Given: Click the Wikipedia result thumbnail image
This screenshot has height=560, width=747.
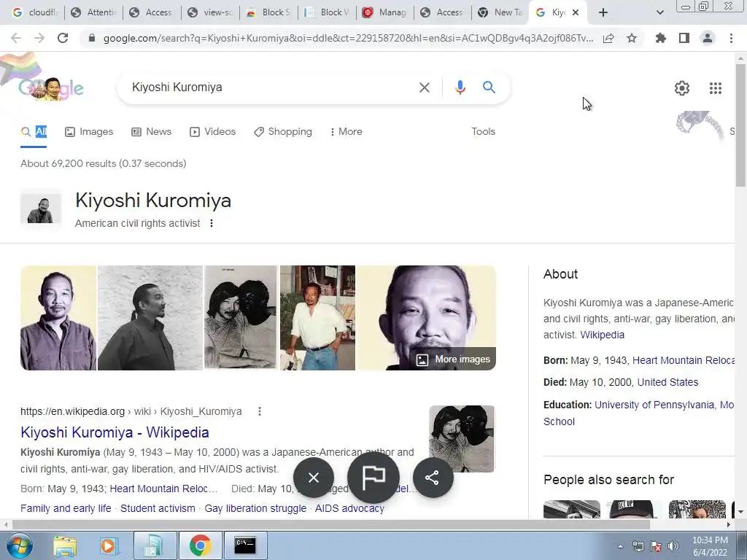Looking at the screenshot, I should tap(462, 438).
